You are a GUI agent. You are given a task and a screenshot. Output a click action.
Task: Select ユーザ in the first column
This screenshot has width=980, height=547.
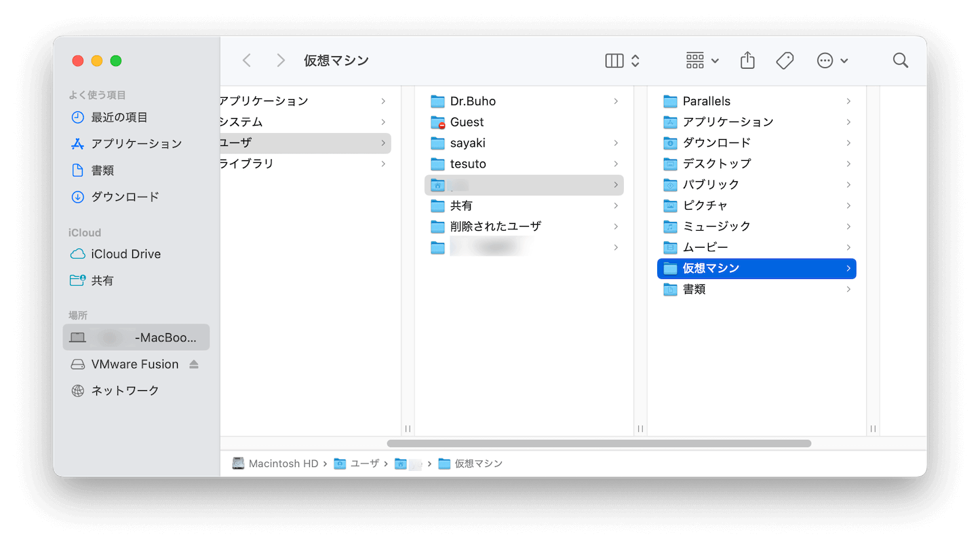pos(306,143)
